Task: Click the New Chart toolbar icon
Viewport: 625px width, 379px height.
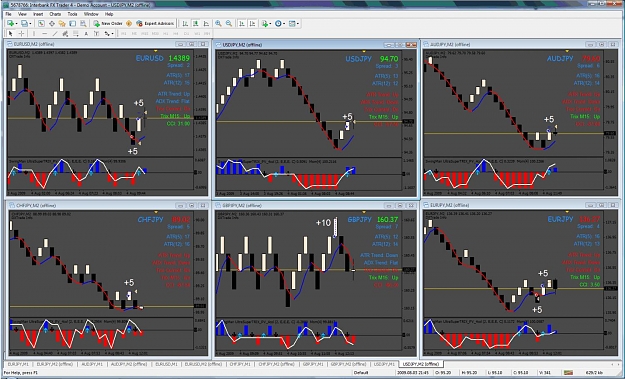Action: pyautogui.click(x=10, y=24)
